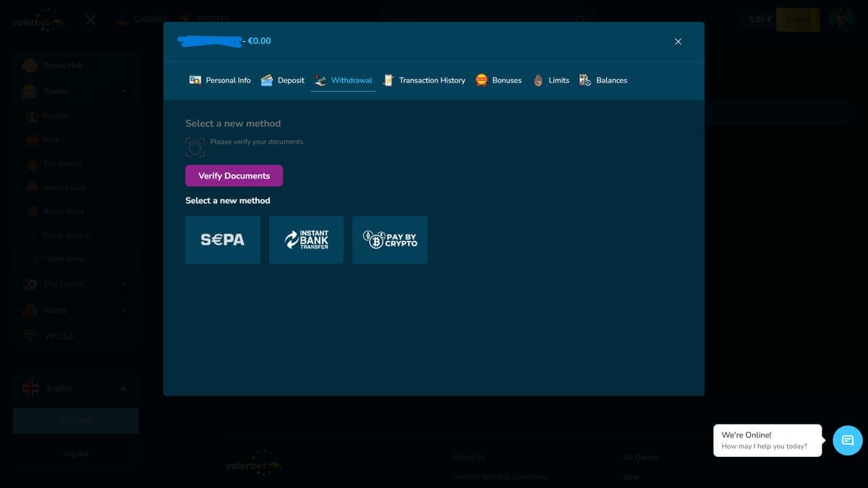
Task: Choose Instant Bank Transfer method
Action: [306, 239]
